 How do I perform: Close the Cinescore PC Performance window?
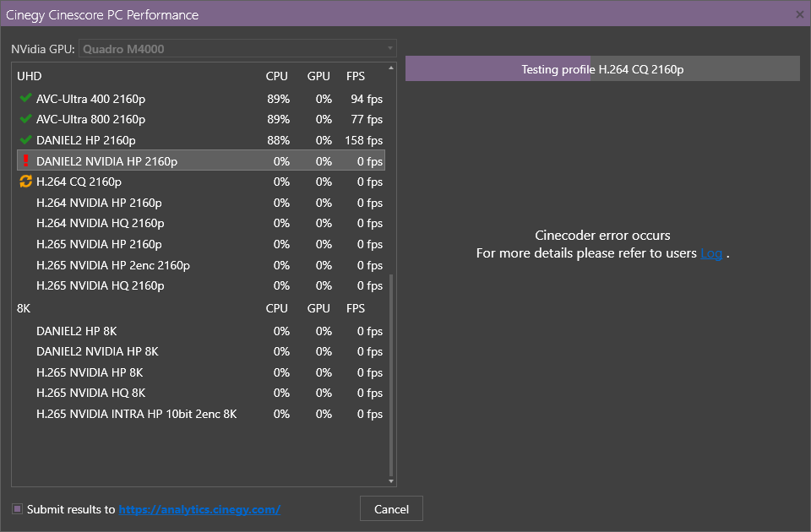coord(800,14)
